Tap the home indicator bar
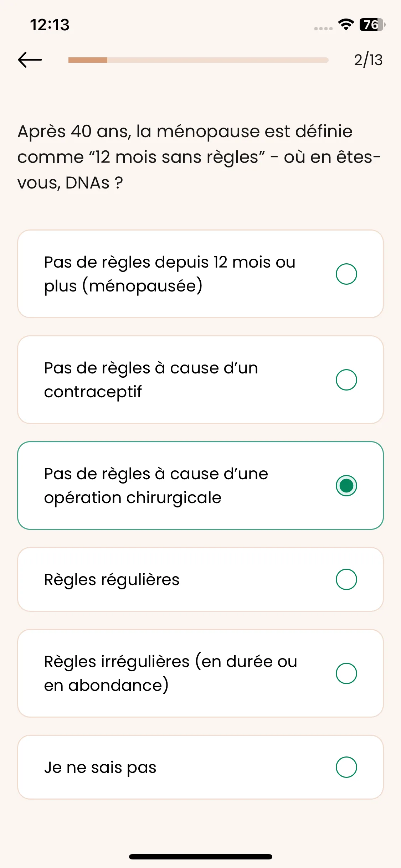This screenshot has height=868, width=401. [201, 857]
